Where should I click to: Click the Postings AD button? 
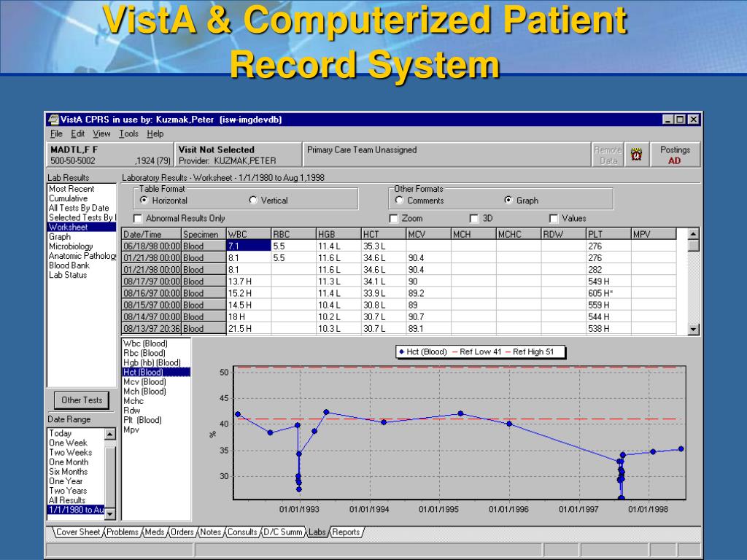[675, 155]
